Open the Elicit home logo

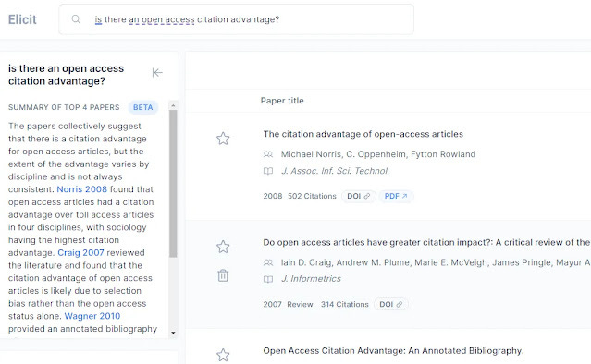click(22, 19)
